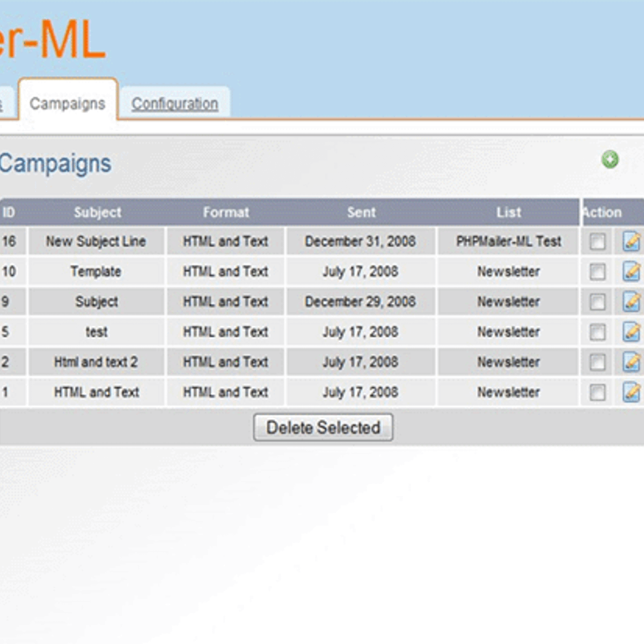Click the List column header
Screen dimensions: 644x644
pos(508,213)
